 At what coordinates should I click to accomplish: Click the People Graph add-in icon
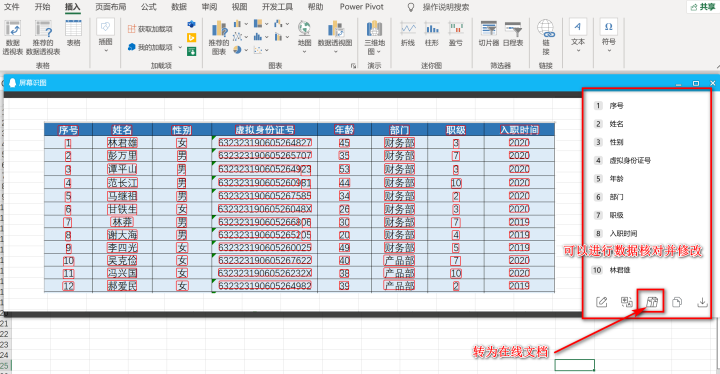click(x=191, y=51)
